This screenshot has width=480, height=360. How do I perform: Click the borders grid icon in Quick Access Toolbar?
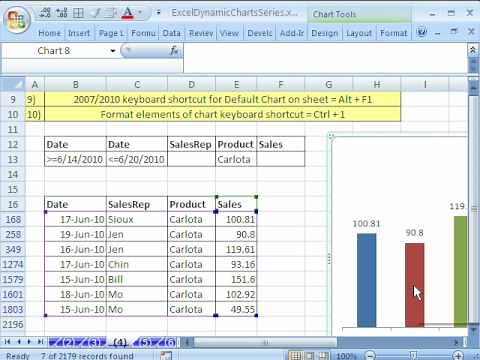[78, 13]
